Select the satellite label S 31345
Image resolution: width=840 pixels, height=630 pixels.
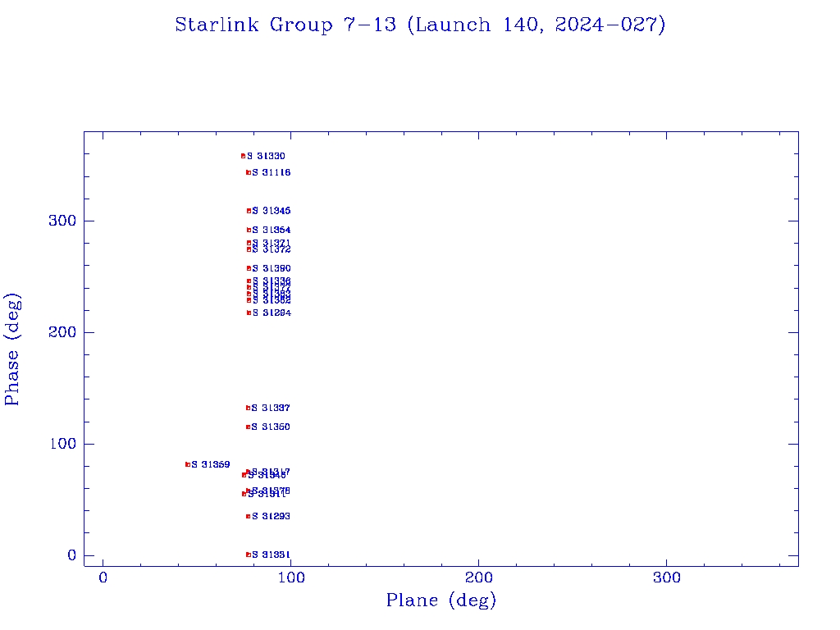pos(272,211)
